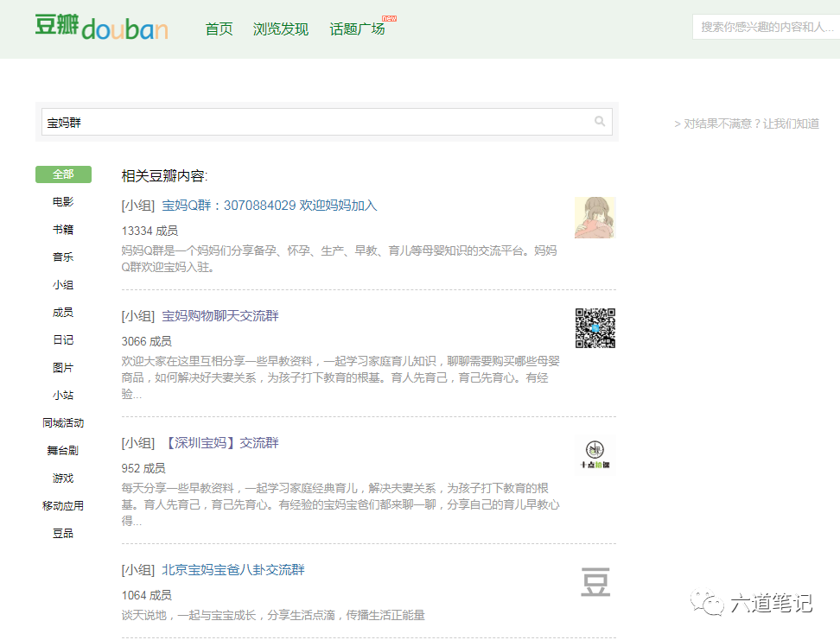The width and height of the screenshot is (840, 640).
Task: Click the top header search input box
Action: coord(765,28)
